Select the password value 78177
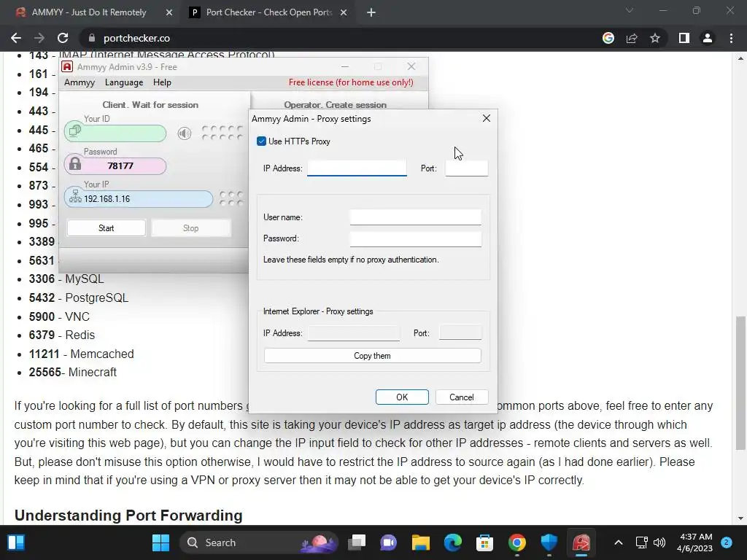The width and height of the screenshot is (747, 560). pos(120,166)
